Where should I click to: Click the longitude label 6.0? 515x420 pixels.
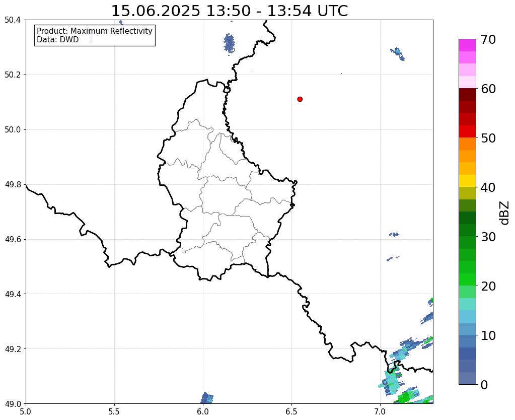coord(203,411)
